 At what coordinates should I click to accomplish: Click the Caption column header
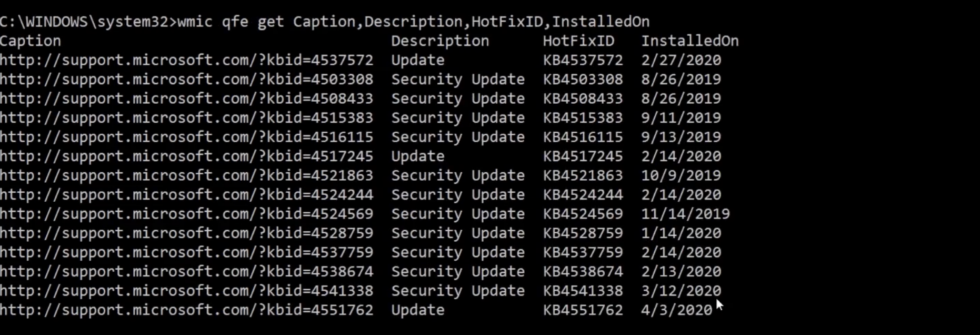(31, 42)
